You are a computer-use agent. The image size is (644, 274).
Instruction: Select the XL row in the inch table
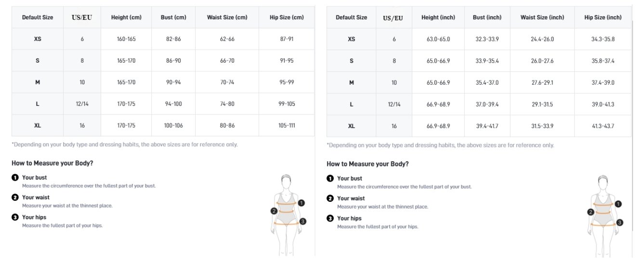(479, 126)
